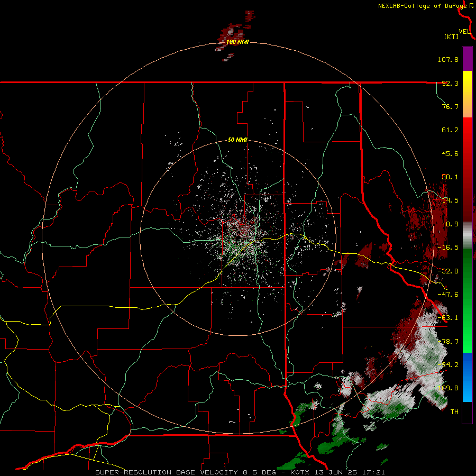Viewport: 476px width, 476px height.
Task: Select the -0.9 scale value
Action: click(450, 224)
